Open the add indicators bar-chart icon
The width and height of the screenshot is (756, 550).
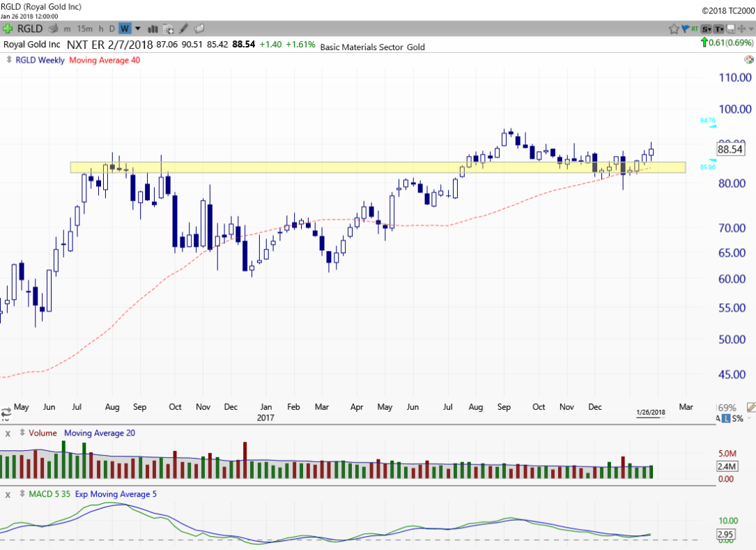(153, 29)
